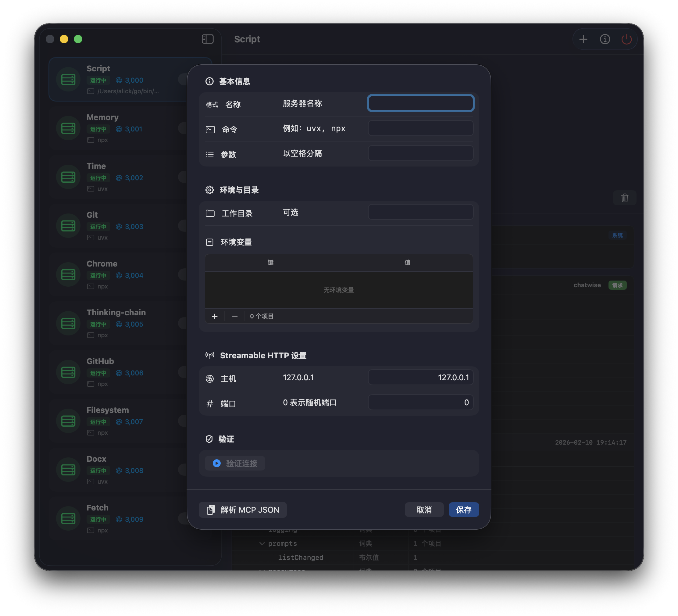Click the plus icon in top toolbar
Screen dimensions: 678x616
point(583,39)
